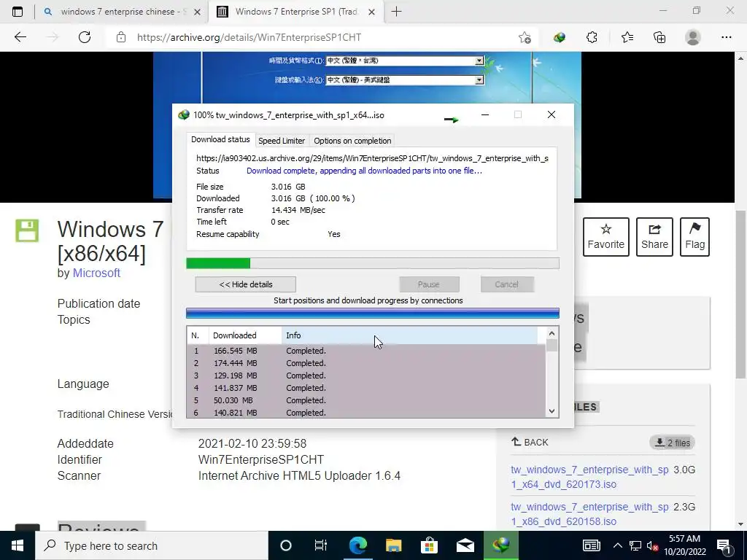Select connection row with 129.198 MB
Image resolution: width=747 pixels, height=560 pixels.
pyautogui.click(x=366, y=376)
